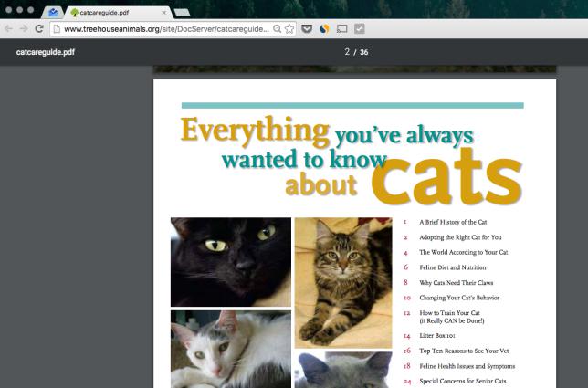Click the total page count 36
The image size is (588, 388).
tap(363, 52)
